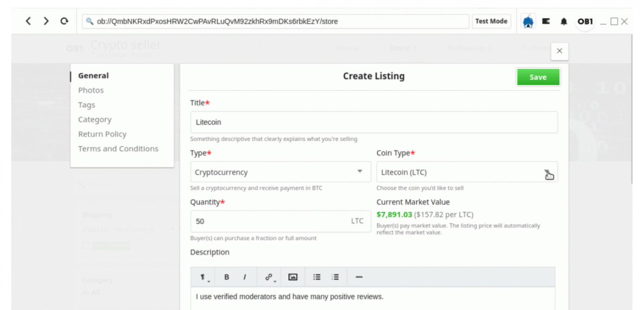Open the notifications bell

pyautogui.click(x=563, y=21)
